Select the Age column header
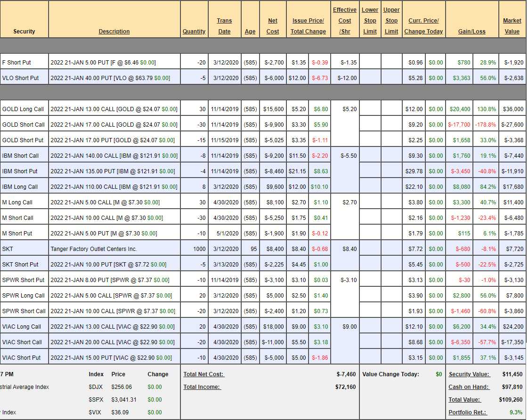Image resolution: width=527 pixels, height=420 pixels. tap(250, 32)
